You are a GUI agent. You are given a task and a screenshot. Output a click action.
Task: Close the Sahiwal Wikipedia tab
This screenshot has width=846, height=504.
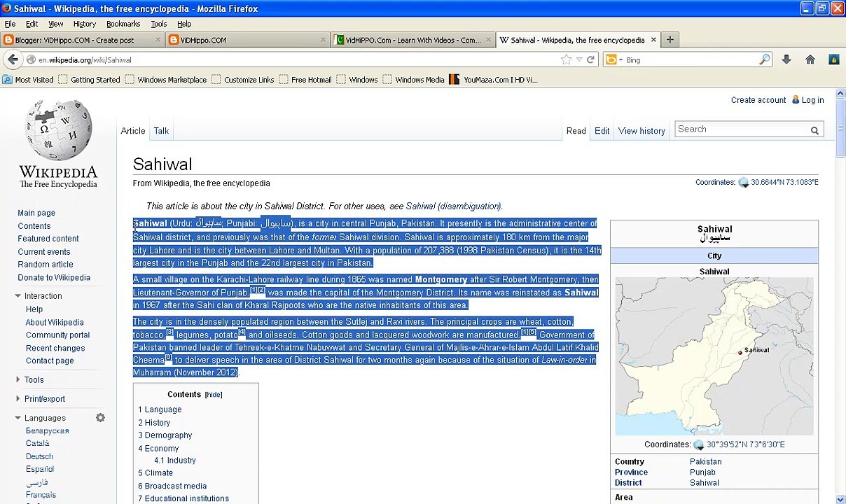click(x=653, y=40)
